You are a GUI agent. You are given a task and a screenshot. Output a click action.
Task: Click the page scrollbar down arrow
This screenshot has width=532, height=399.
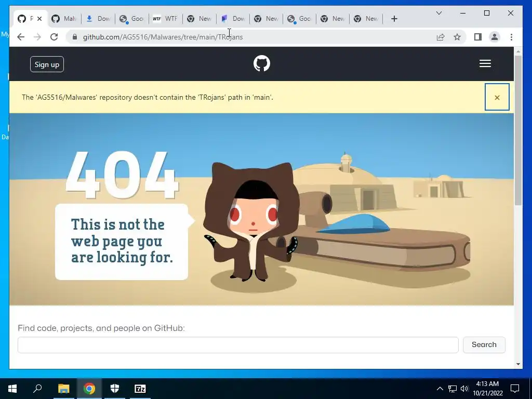[518, 364]
